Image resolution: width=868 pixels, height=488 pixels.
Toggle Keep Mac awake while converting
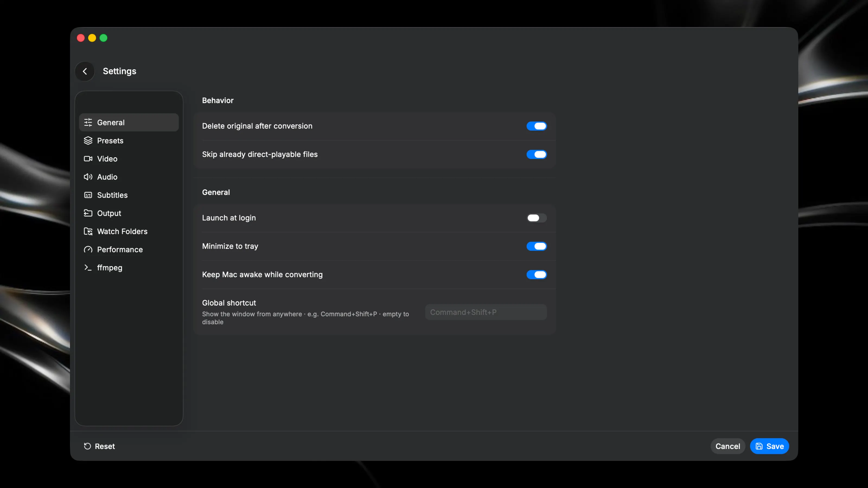coord(537,274)
